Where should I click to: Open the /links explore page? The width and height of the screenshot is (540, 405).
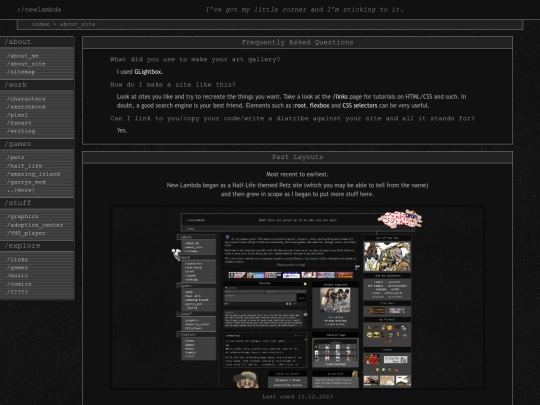17,259
